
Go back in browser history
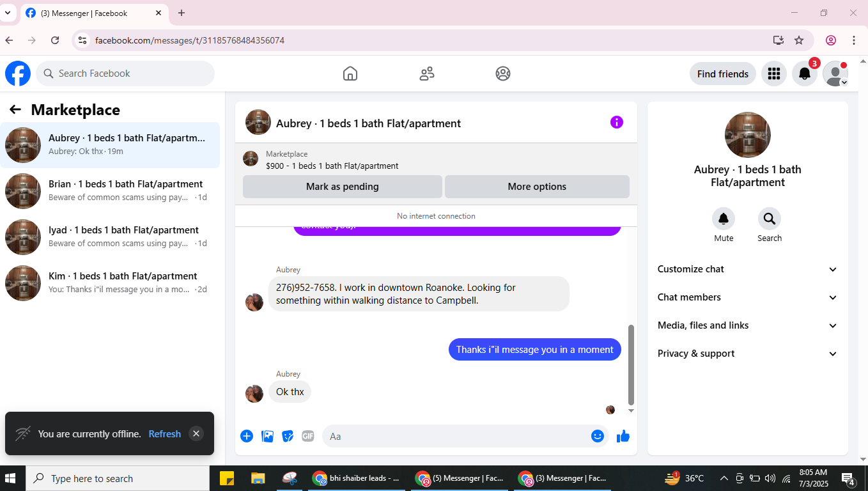pos(9,40)
